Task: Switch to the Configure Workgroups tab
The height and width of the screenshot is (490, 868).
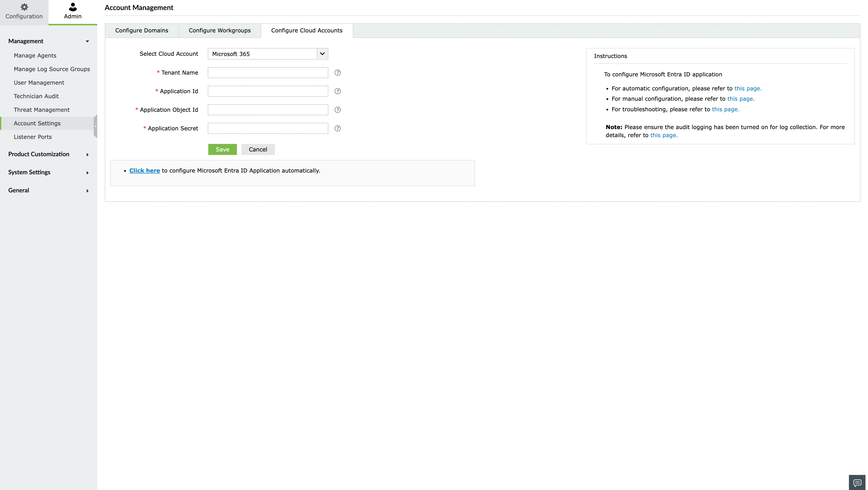Action: click(x=219, y=31)
